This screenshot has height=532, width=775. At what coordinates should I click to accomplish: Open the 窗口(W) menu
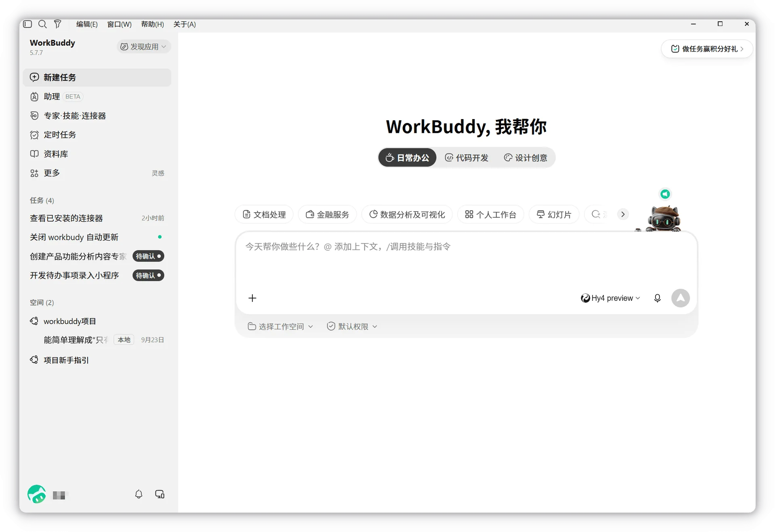tap(119, 24)
